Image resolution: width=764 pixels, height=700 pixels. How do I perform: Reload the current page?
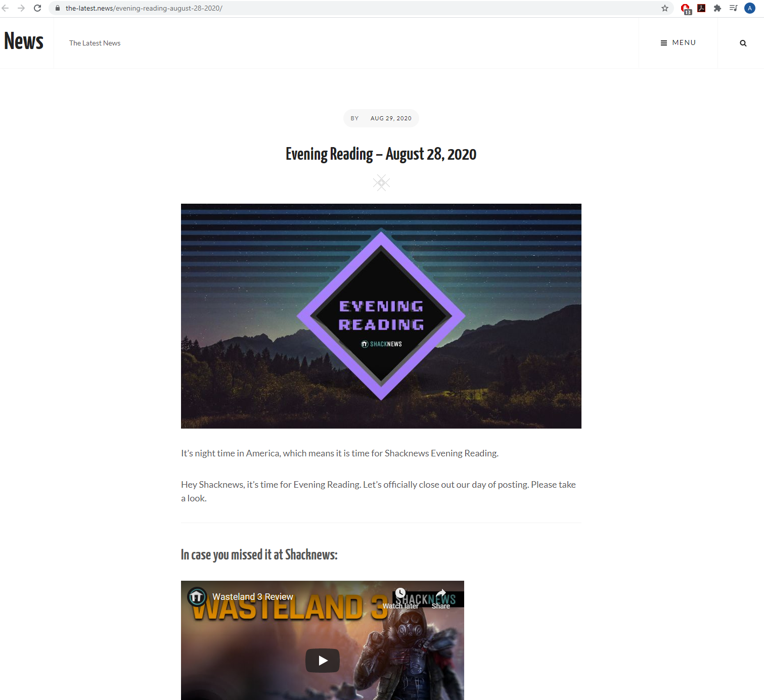click(37, 8)
